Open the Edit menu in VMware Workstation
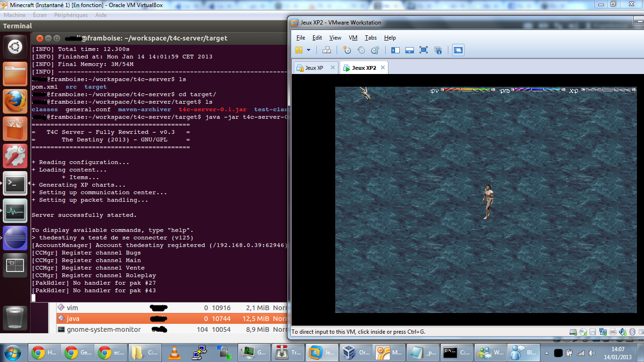 tap(317, 38)
